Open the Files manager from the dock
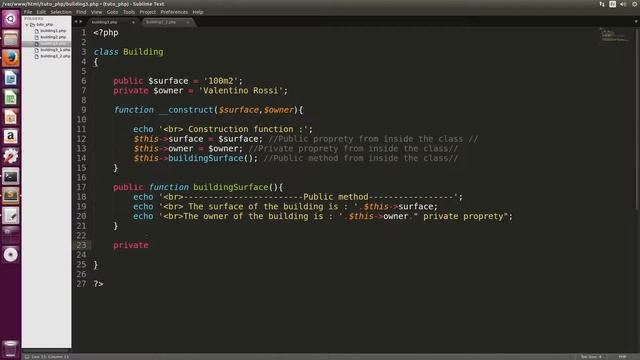Image resolution: width=640 pixels, height=360 pixels. [x=11, y=39]
